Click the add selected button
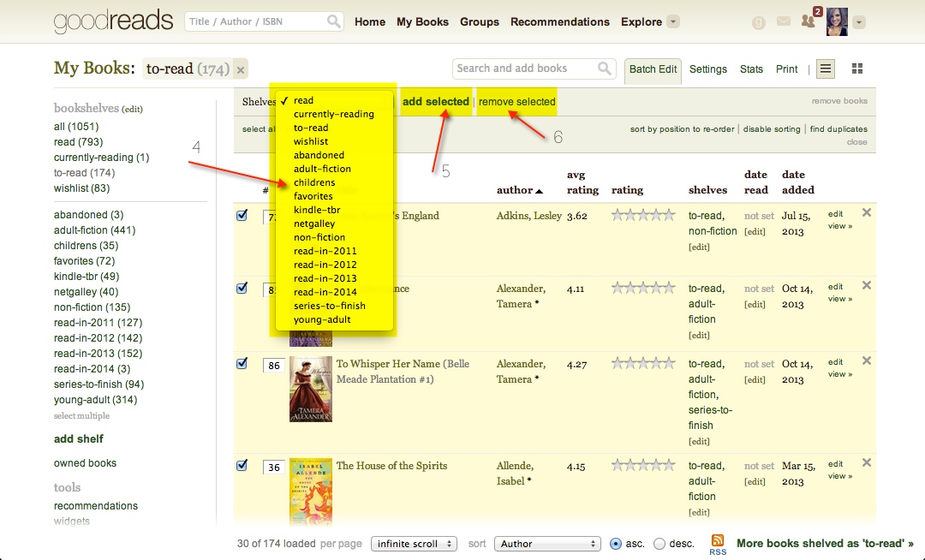 435,101
